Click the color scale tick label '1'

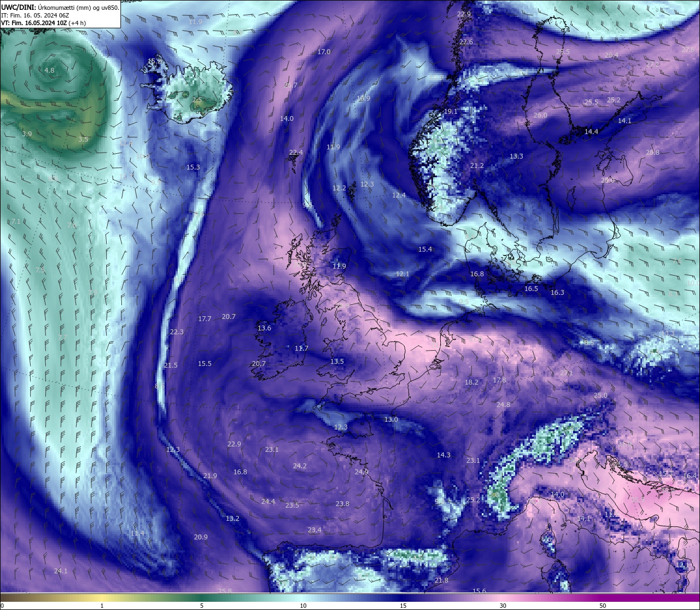(x=102, y=606)
